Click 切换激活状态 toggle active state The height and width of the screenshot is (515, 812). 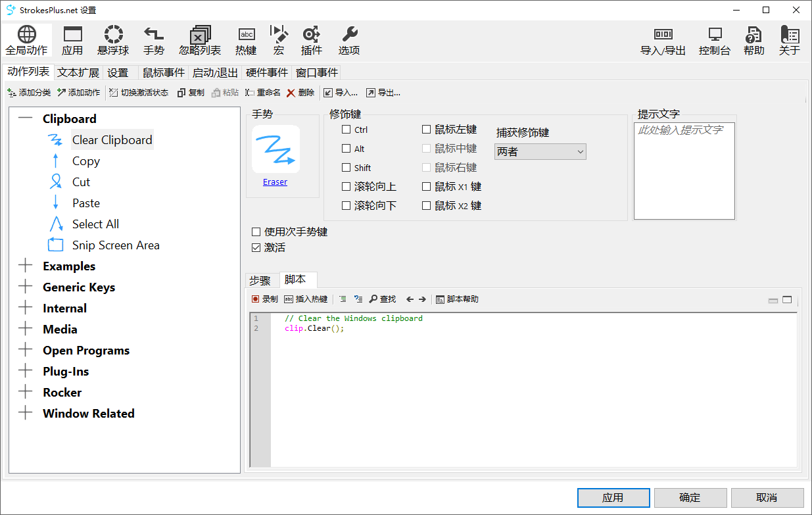click(x=139, y=93)
